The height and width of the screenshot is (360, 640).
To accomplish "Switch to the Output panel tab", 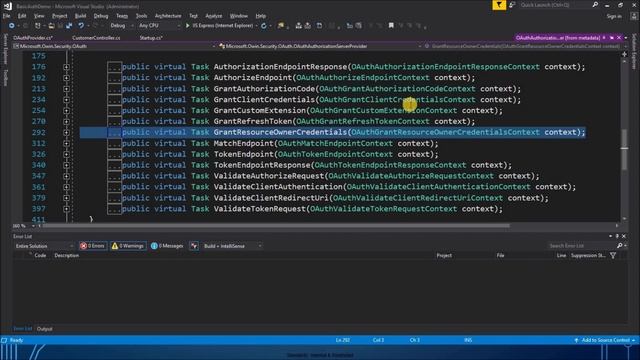I will tap(44, 329).
